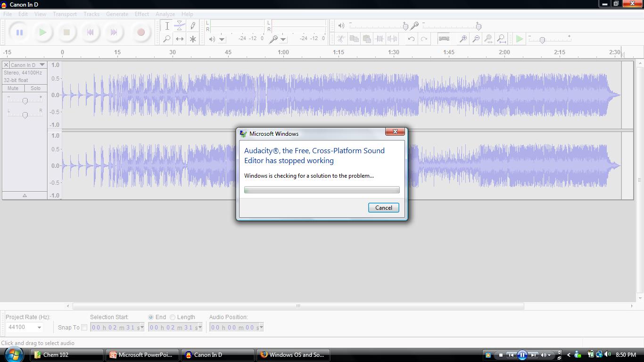644x362 pixels.
Task: Click the Skip to Start button
Action: (x=90, y=33)
